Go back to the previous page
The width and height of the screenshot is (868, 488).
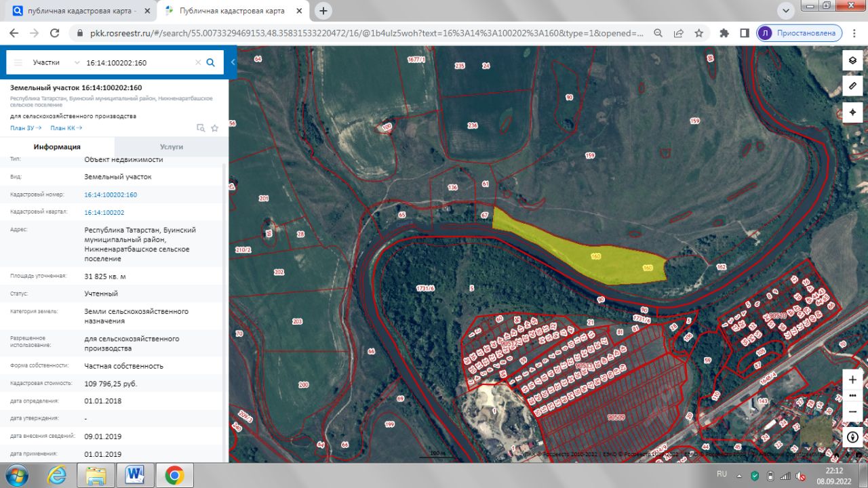(14, 33)
